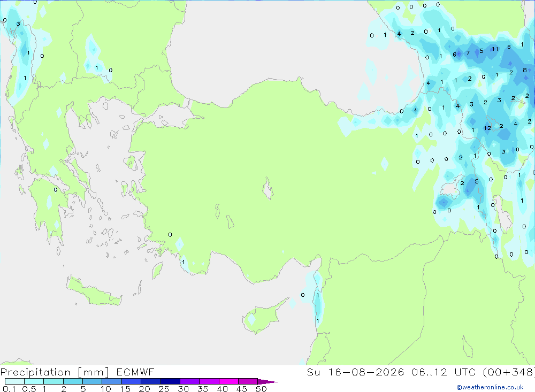Screen dimensions: 535x392
Task: Click the '06..12 UTC' time range text
Action: tap(444, 372)
